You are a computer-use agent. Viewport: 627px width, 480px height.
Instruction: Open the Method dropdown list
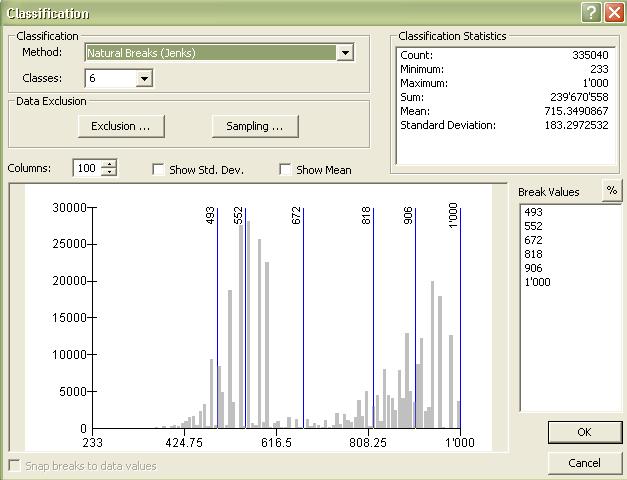coord(345,52)
